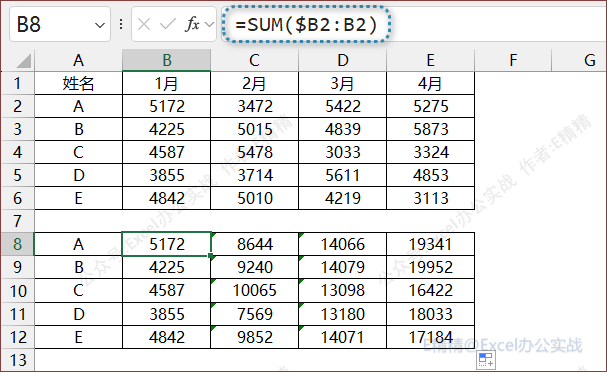
Task: Click the formula bar options dots
Action: pyautogui.click(x=121, y=24)
